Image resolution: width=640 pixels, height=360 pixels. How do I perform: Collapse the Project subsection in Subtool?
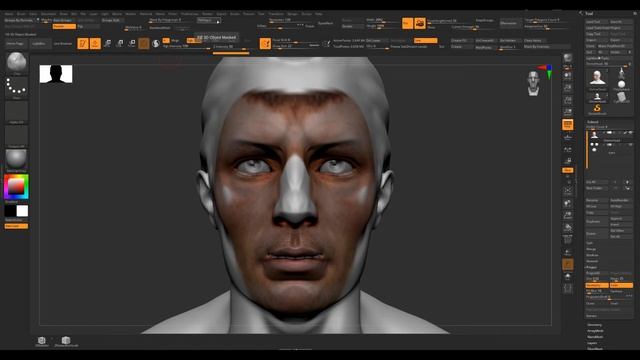(591, 267)
